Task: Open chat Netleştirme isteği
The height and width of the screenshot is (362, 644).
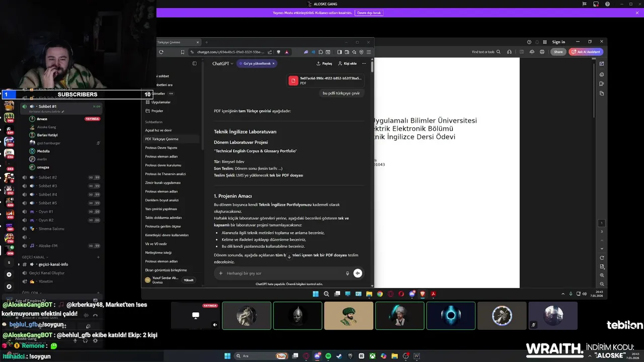Action: pos(158,252)
